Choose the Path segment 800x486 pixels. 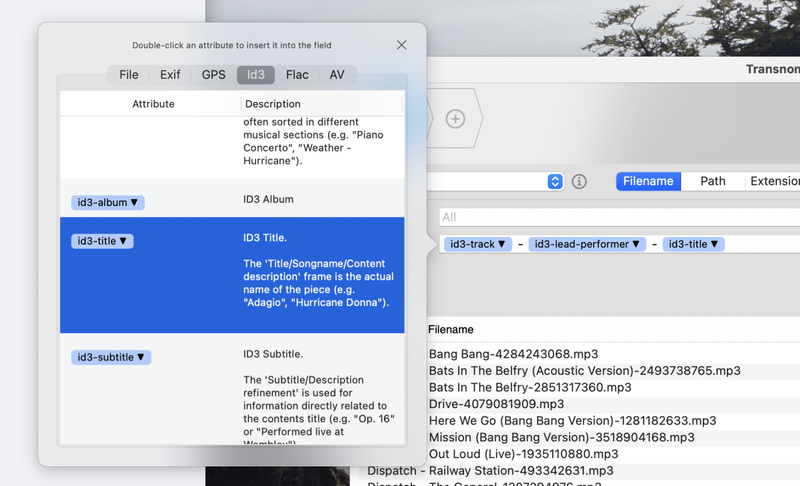(713, 181)
